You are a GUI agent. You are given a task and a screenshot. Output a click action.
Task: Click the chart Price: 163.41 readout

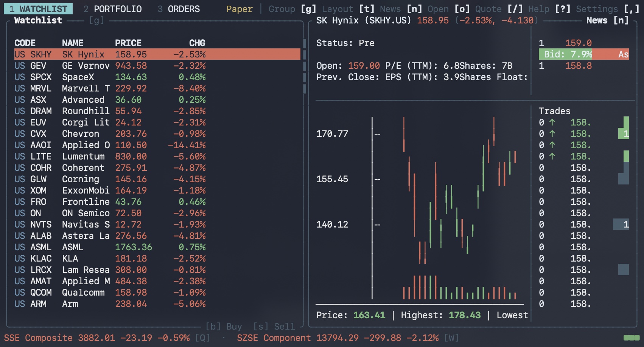(351, 315)
